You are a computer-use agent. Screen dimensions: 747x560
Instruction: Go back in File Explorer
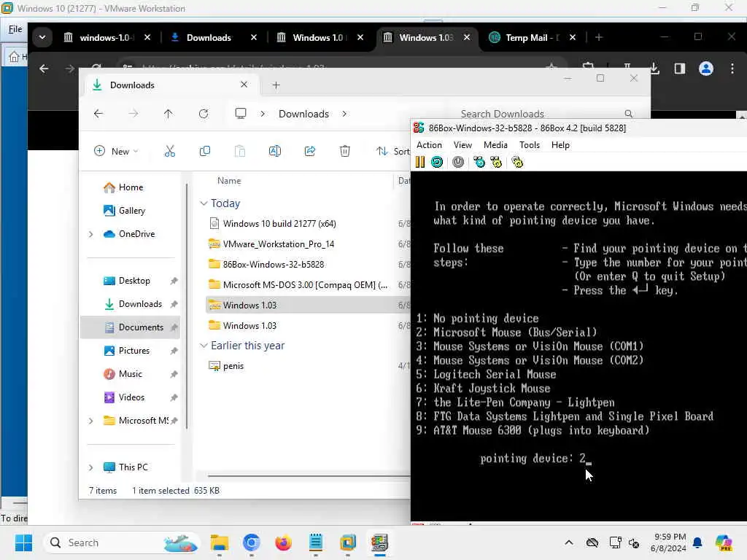point(98,114)
